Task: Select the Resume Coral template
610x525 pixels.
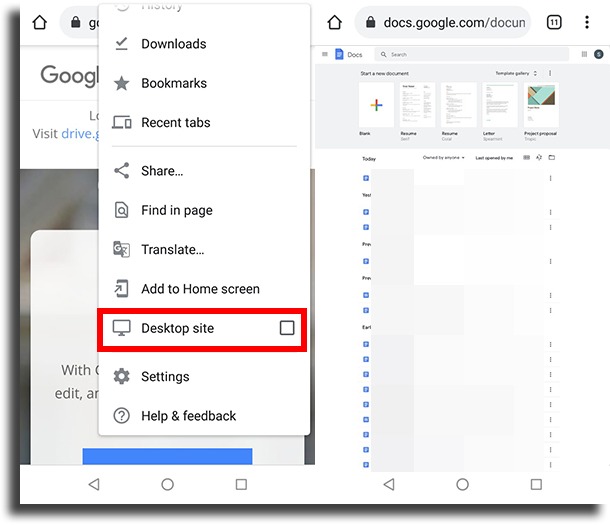Action: [459, 105]
